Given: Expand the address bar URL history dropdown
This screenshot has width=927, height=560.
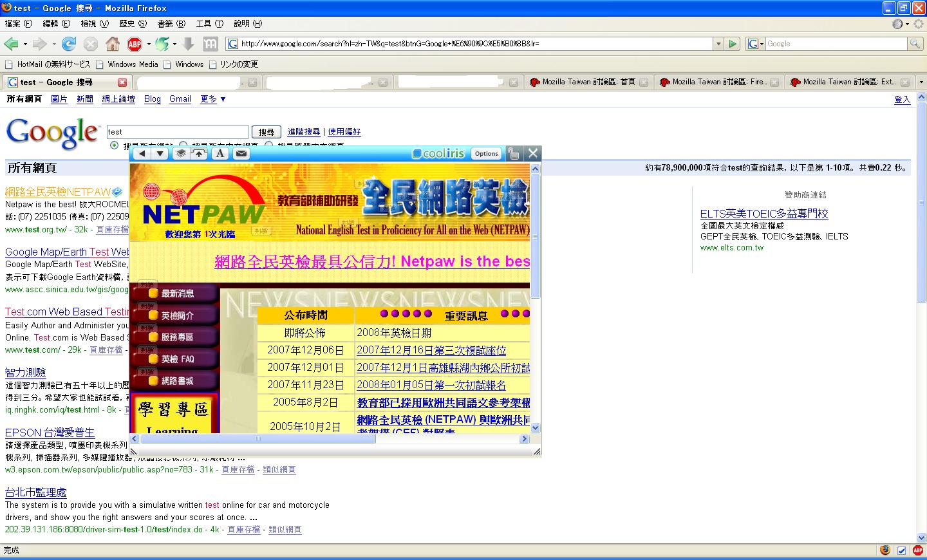Looking at the screenshot, I should coord(718,44).
